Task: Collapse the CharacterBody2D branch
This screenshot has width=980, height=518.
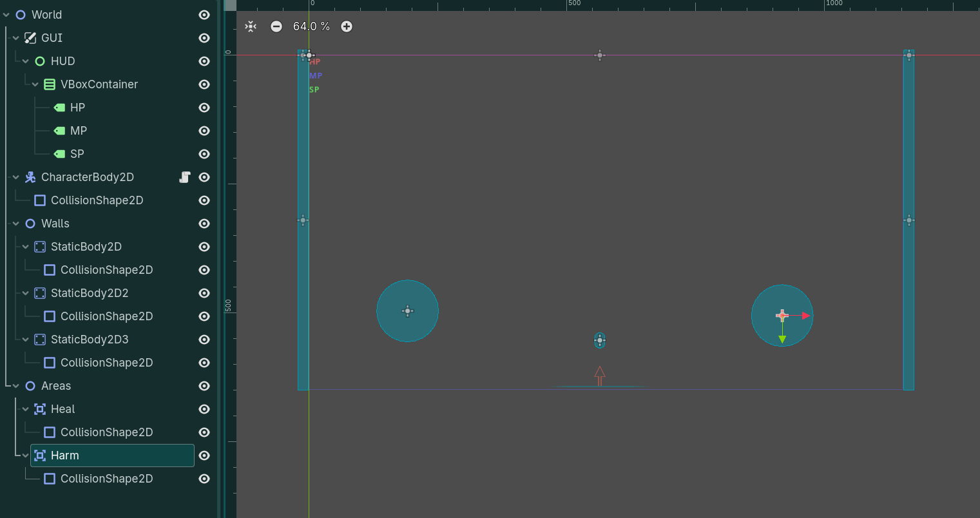Action: 16,177
